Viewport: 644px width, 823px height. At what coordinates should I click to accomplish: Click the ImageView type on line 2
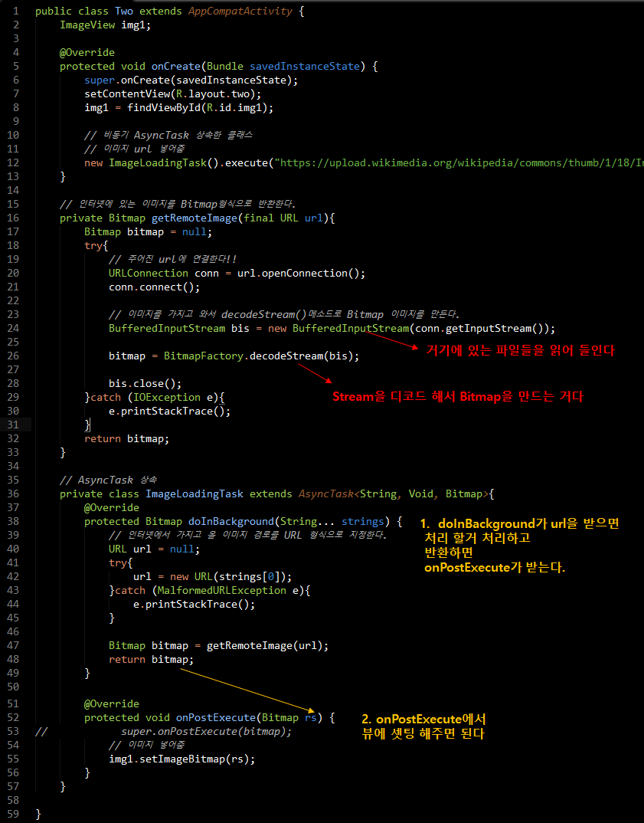click(x=87, y=25)
